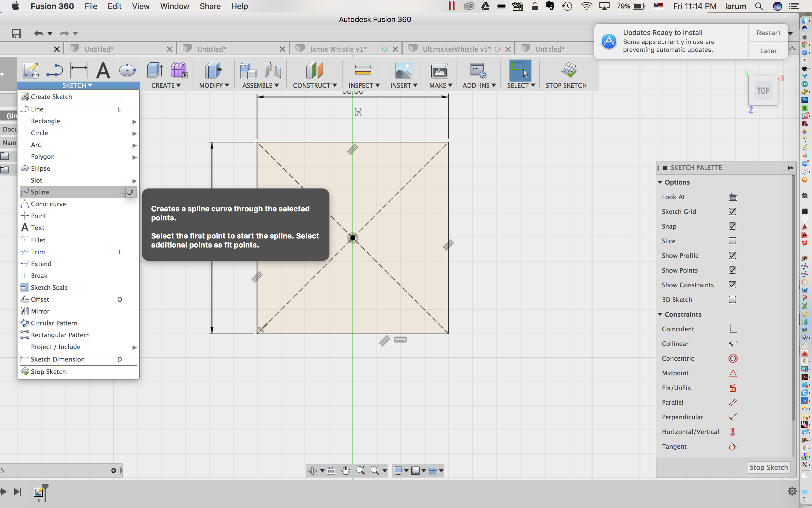The height and width of the screenshot is (508, 812).
Task: Apply the Tangent constraint icon
Action: point(733,447)
